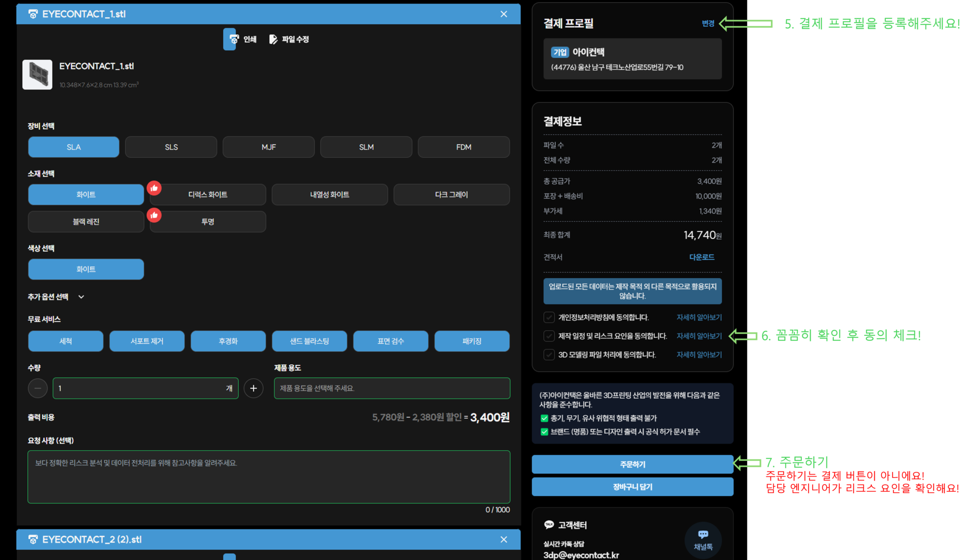This screenshot has height=560, width=972.
Task: Select 화이트 color under 색상 선택
Action: [x=86, y=269]
